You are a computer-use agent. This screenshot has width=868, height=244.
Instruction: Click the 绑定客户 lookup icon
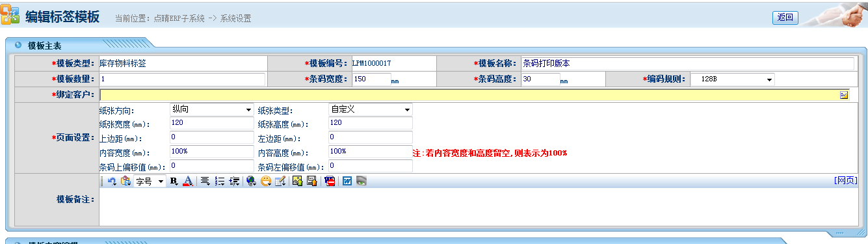click(844, 95)
